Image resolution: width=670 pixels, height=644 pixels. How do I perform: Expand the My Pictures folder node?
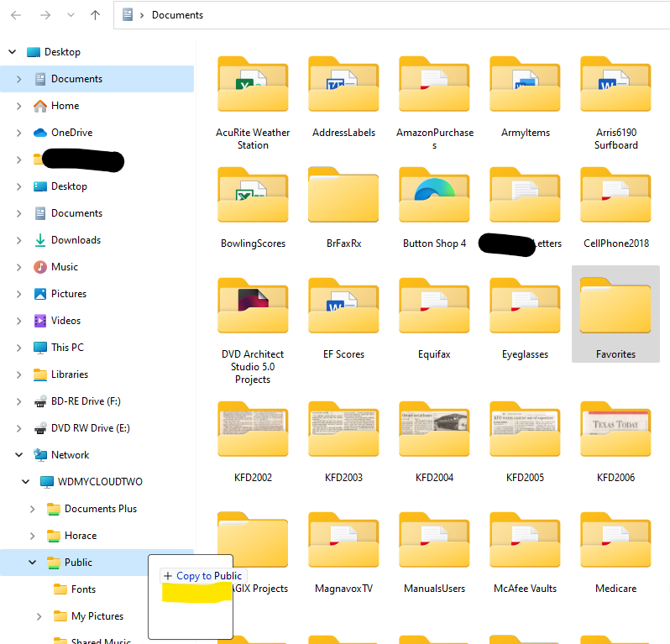click(x=39, y=616)
